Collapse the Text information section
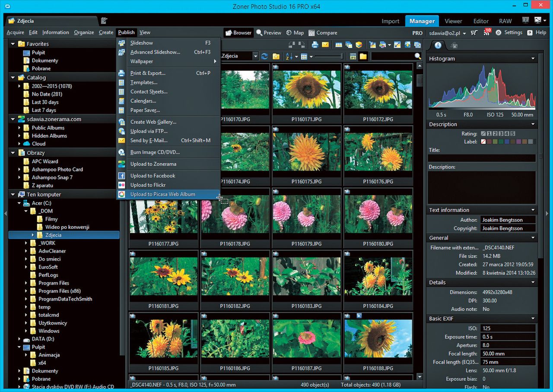The height and width of the screenshot is (392, 553). pos(533,210)
